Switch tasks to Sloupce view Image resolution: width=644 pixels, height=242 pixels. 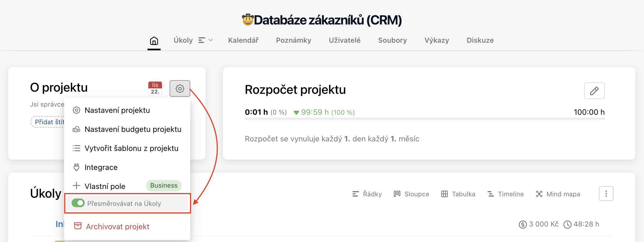coord(411,194)
